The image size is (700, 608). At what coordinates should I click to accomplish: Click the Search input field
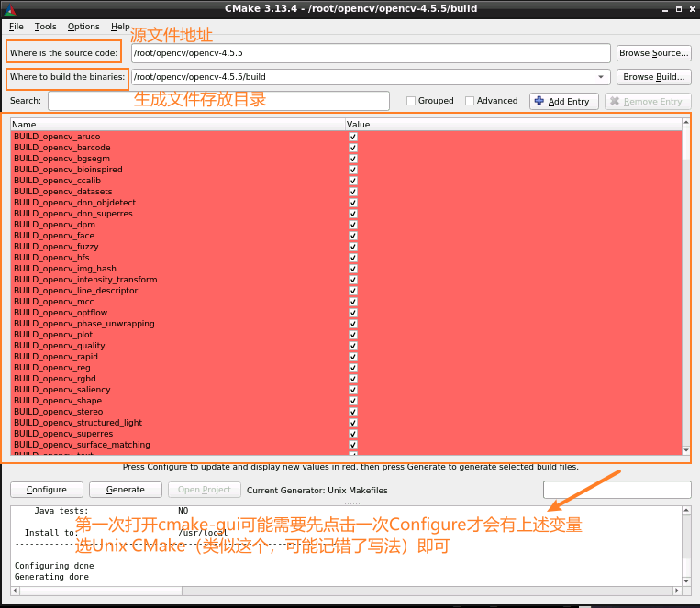pyautogui.click(x=218, y=101)
